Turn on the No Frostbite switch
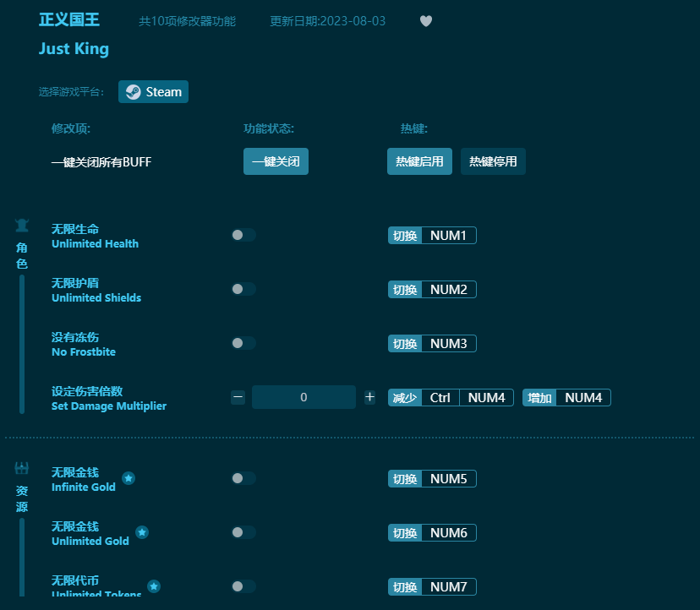The width and height of the screenshot is (700, 610). coord(243,343)
